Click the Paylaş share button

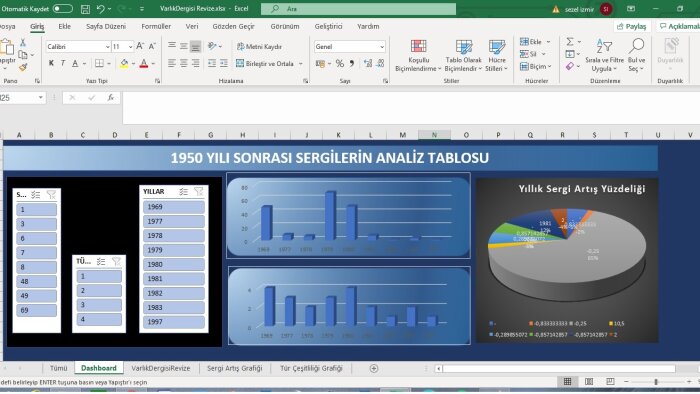632,26
